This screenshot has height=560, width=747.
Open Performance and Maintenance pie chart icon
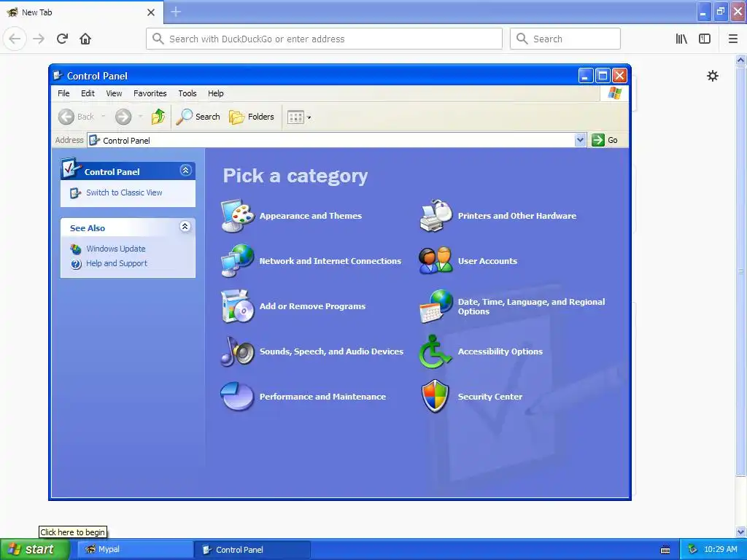237,396
